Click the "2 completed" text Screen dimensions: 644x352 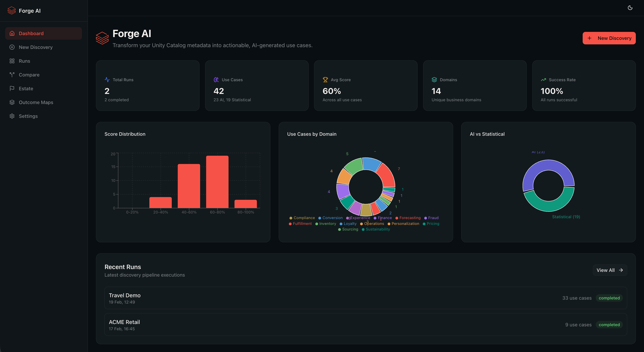pyautogui.click(x=116, y=100)
